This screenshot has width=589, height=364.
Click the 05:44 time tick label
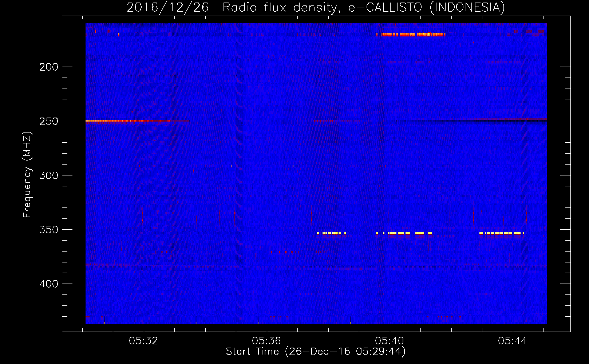[513, 341]
